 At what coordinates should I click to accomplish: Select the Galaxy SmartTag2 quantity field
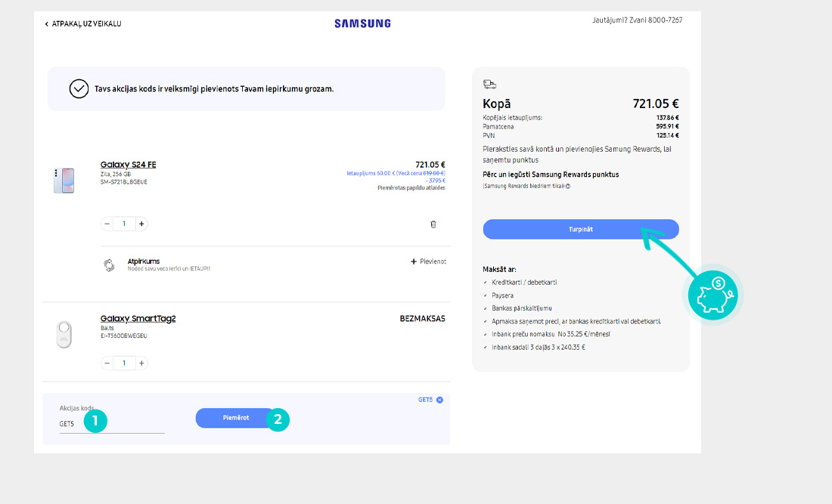point(124,363)
